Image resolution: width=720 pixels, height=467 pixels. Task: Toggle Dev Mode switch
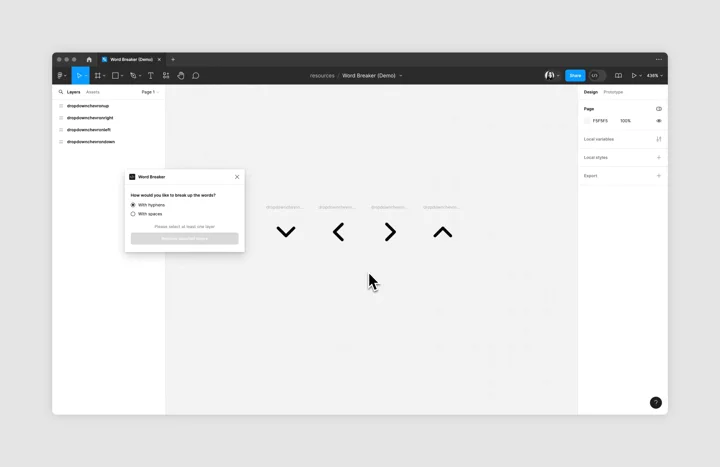coord(597,76)
